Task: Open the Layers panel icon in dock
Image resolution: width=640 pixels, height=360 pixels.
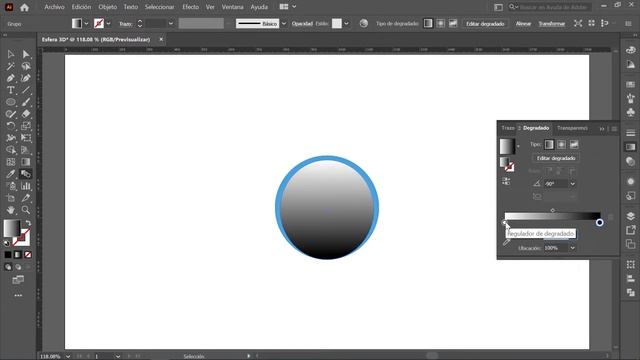Action: 631,216
